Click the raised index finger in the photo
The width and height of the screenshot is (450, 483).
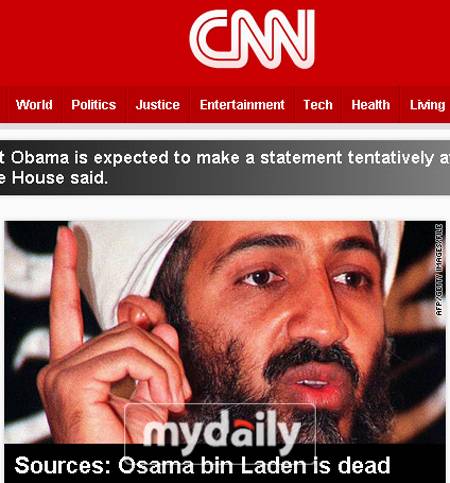pos(66,288)
